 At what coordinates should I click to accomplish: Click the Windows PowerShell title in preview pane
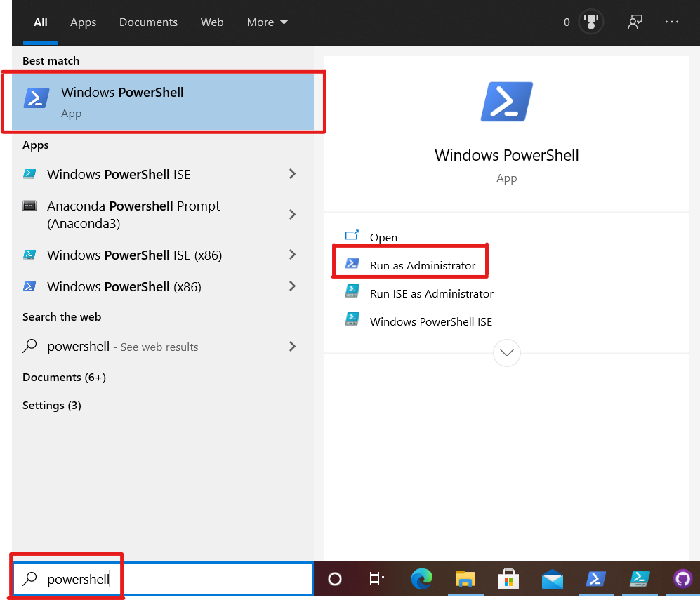point(507,155)
